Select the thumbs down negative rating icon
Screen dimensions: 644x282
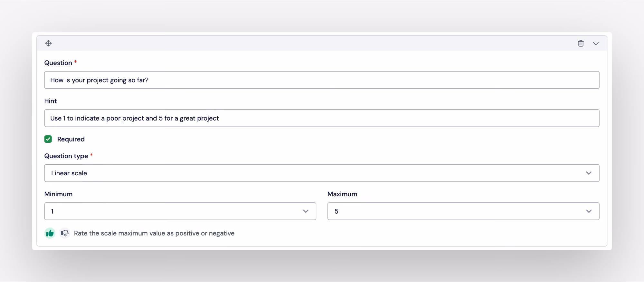tap(65, 233)
